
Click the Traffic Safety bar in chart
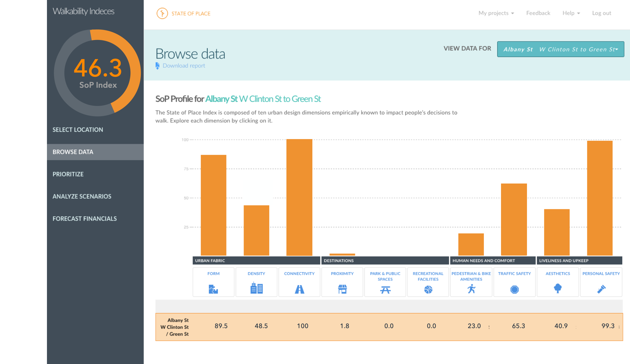pos(514,219)
